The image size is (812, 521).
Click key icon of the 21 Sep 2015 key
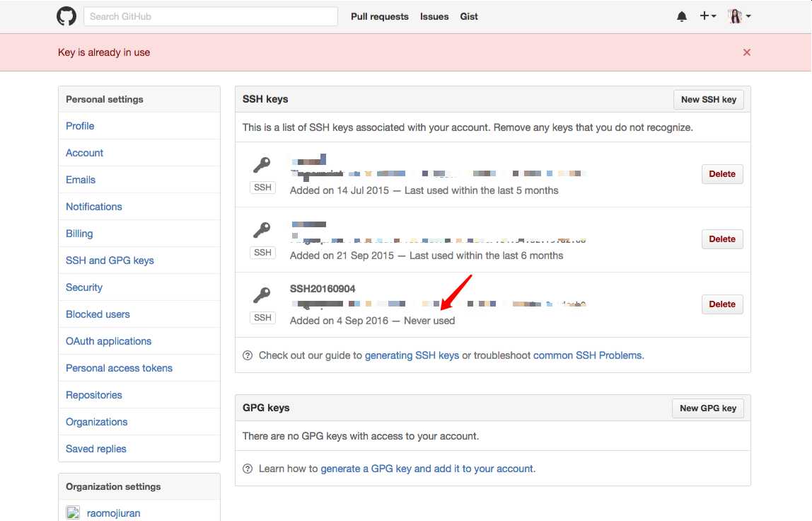tap(262, 230)
